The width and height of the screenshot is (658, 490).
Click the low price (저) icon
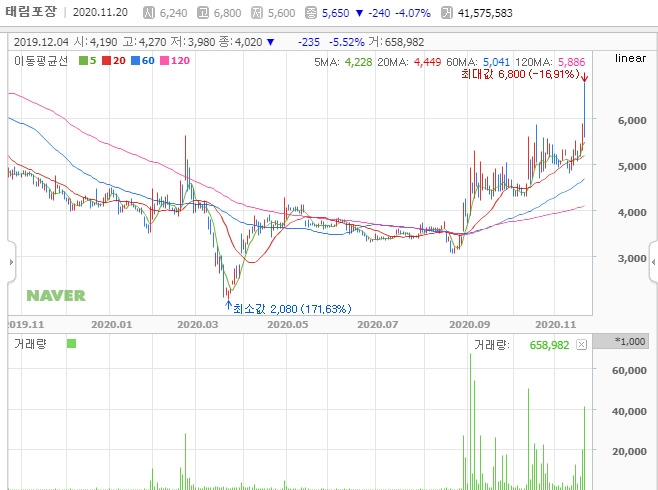tap(257, 13)
